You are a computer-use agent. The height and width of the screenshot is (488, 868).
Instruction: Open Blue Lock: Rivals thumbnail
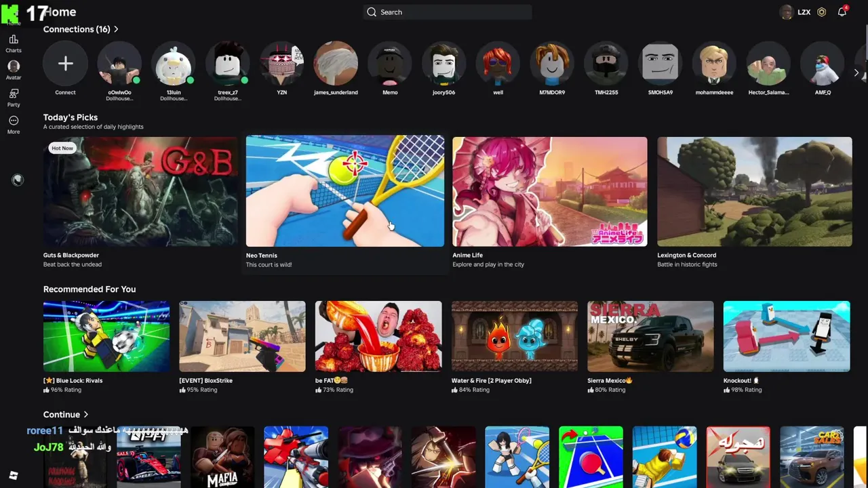coord(106,336)
